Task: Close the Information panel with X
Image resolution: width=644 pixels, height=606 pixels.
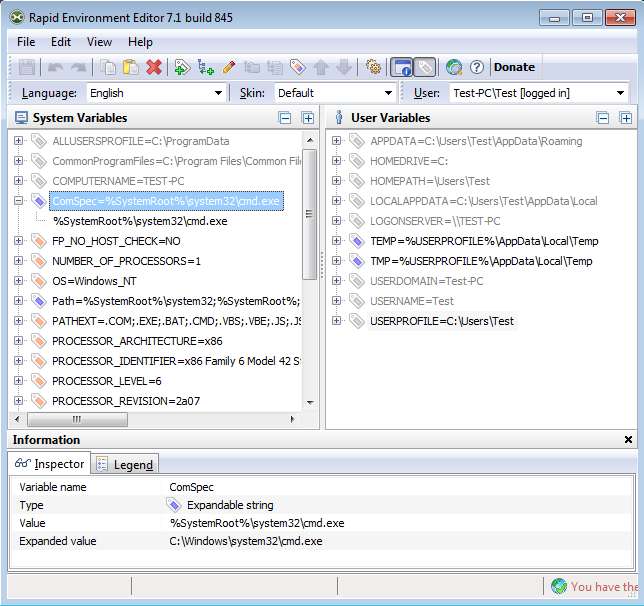Action: click(628, 440)
